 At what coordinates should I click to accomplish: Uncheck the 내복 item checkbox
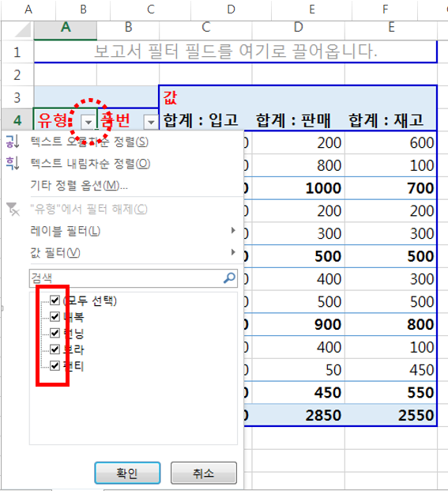point(55,316)
